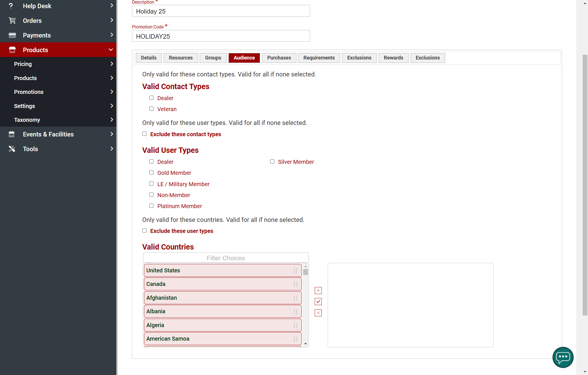
Task: Select United States in the countries list
Action: pyautogui.click(x=223, y=270)
